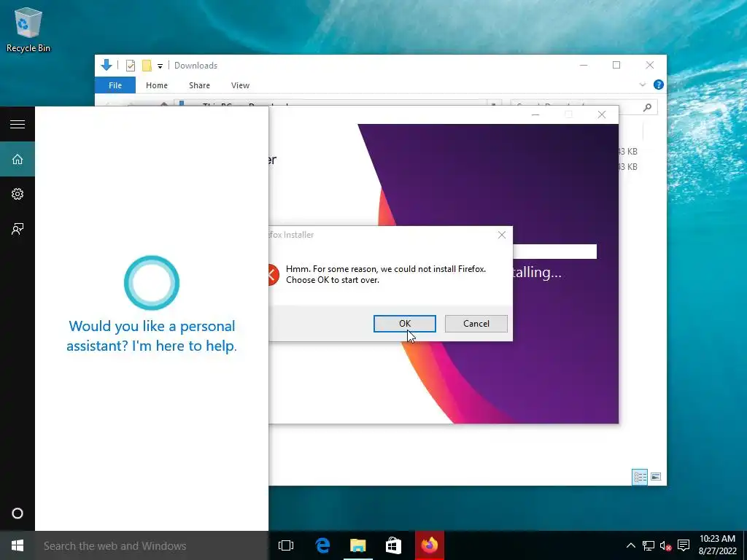The width and height of the screenshot is (747, 560).
Task: Open Task View from the taskbar
Action: tap(286, 545)
